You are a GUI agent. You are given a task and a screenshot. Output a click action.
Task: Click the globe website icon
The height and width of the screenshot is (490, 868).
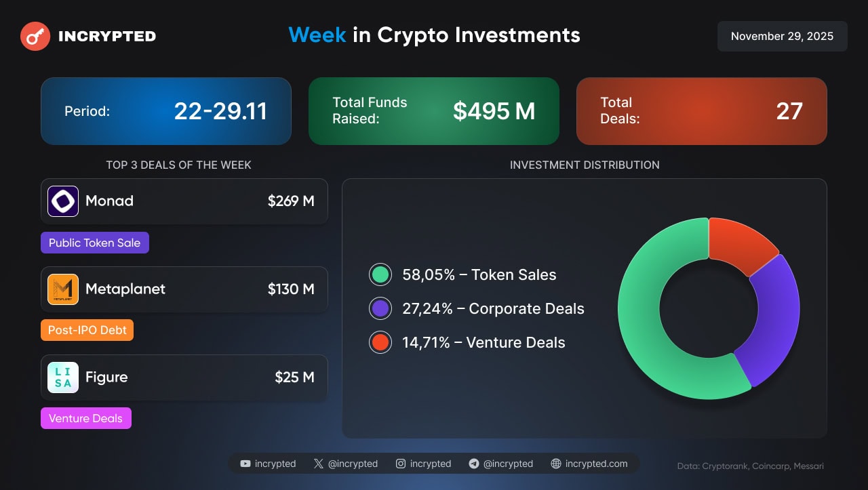pos(556,464)
